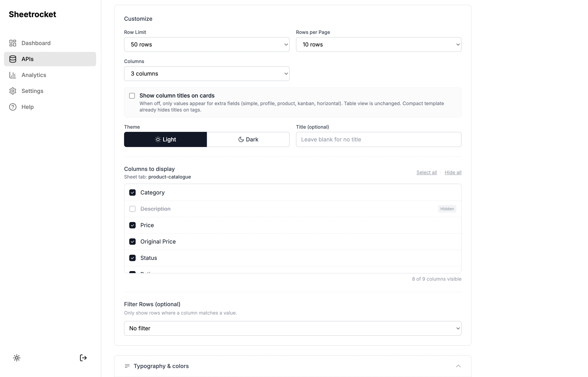
Task: Click the Typography & colors lines icon
Action: point(127,366)
